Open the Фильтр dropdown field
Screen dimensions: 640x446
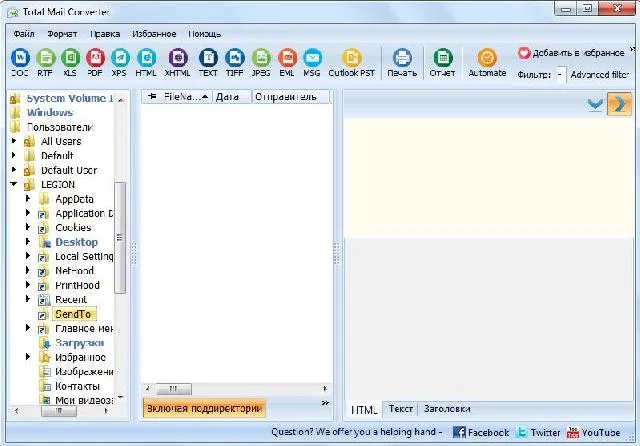(x=561, y=75)
